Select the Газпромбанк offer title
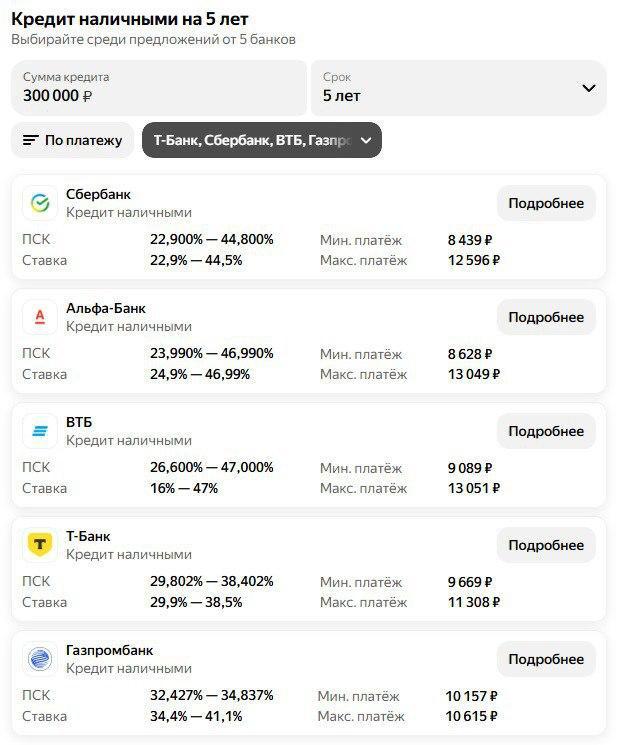Image resolution: width=619 pixels, height=745 pixels. click(x=109, y=650)
